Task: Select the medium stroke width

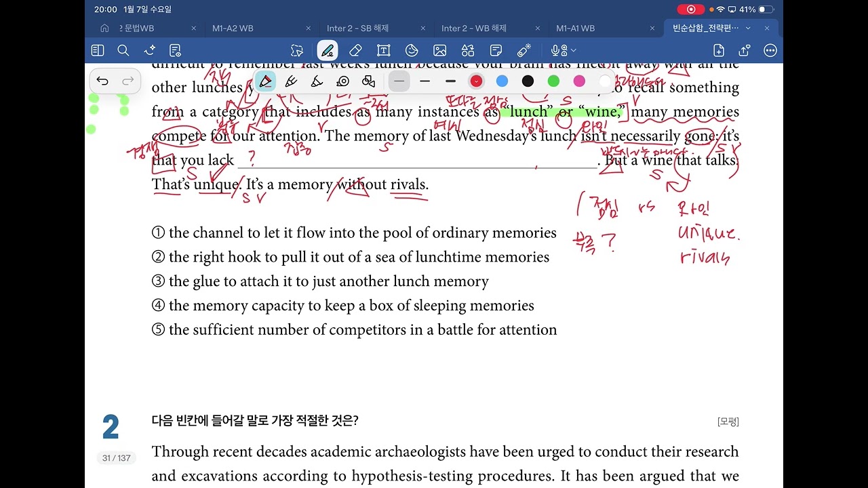Action: pos(425,81)
